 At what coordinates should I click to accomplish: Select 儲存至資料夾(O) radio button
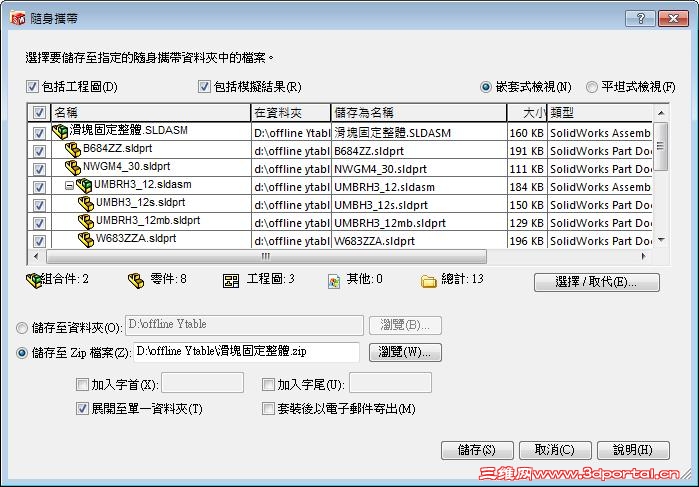pyautogui.click(x=22, y=328)
